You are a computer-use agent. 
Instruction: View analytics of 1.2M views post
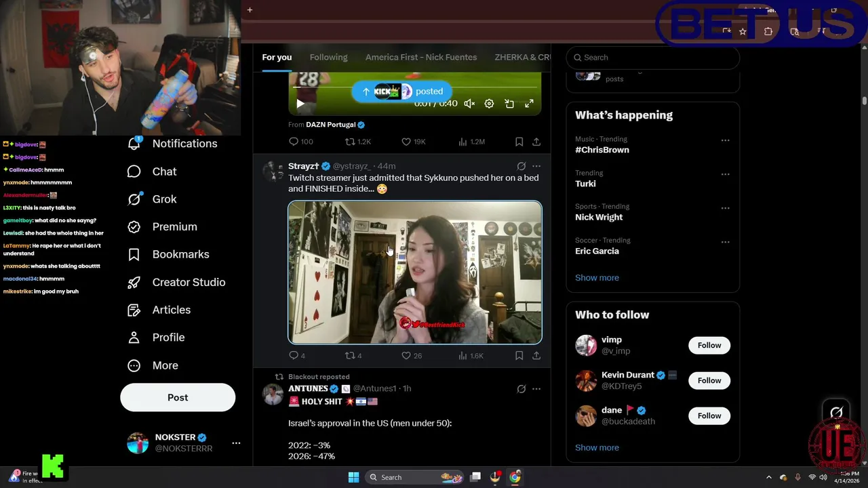pos(472,142)
